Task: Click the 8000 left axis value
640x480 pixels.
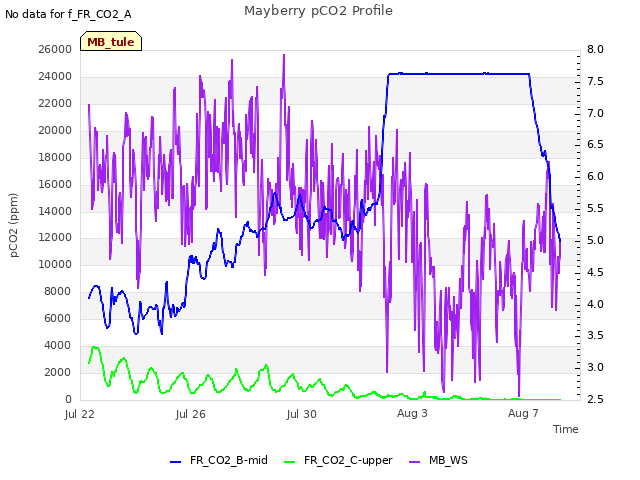Action: pos(58,291)
